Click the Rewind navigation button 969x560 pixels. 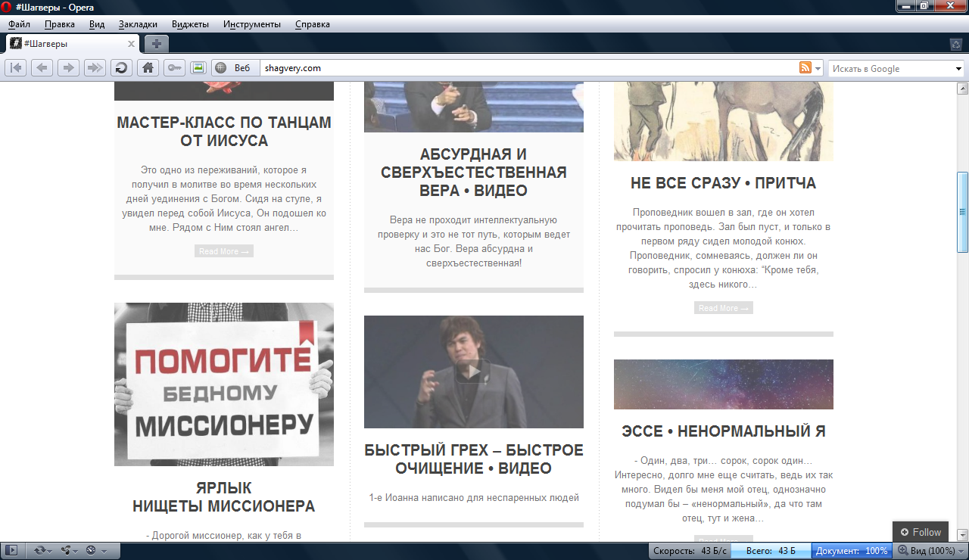16,68
